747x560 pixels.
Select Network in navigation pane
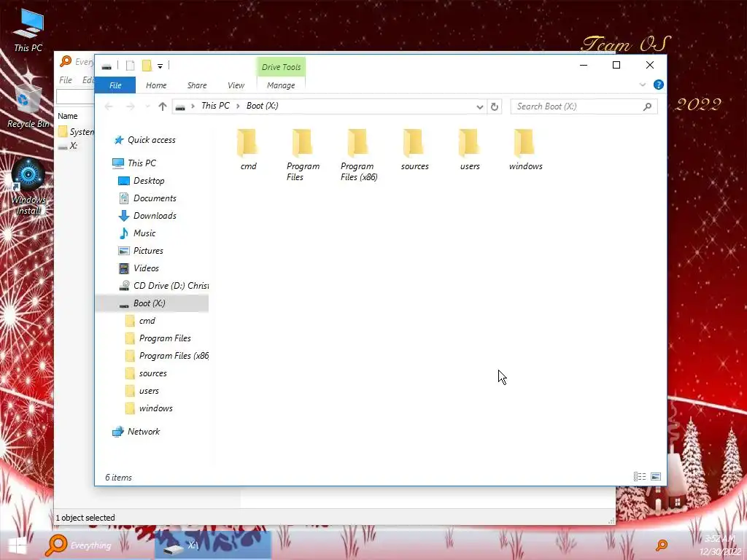[x=144, y=432]
